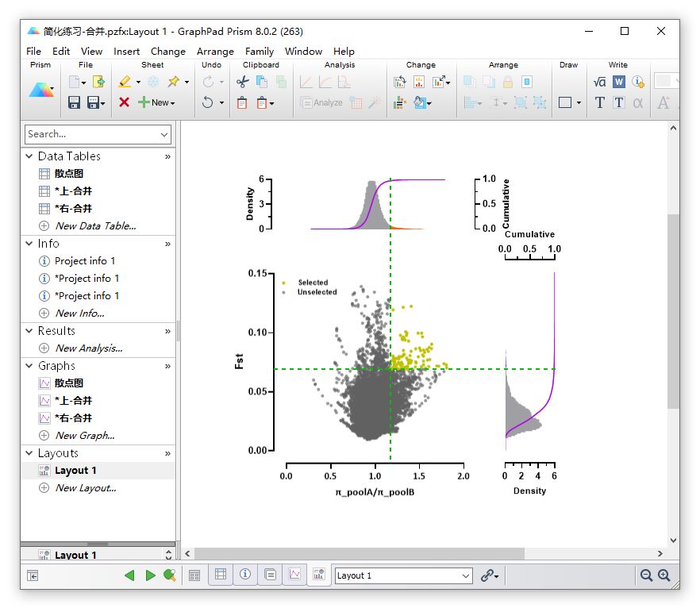Toggle navigator panel collapse icon

33,575
